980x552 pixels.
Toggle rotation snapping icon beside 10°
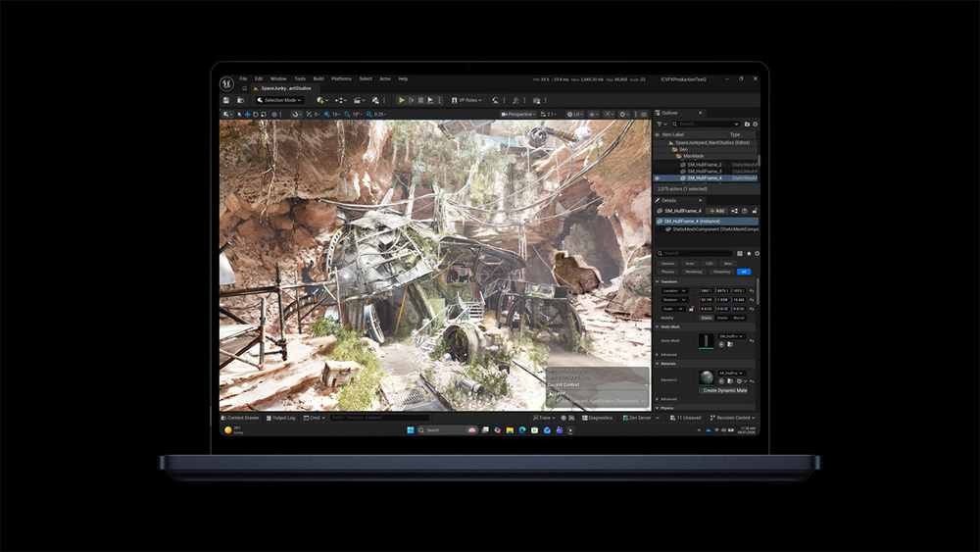pyautogui.click(x=348, y=115)
